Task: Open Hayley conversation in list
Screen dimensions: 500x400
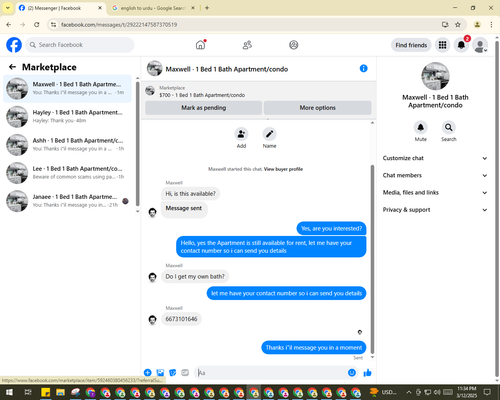Action: [68, 116]
